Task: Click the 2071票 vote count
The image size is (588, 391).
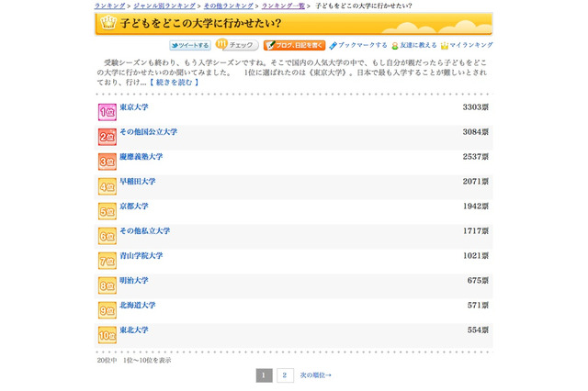Action: (476, 181)
